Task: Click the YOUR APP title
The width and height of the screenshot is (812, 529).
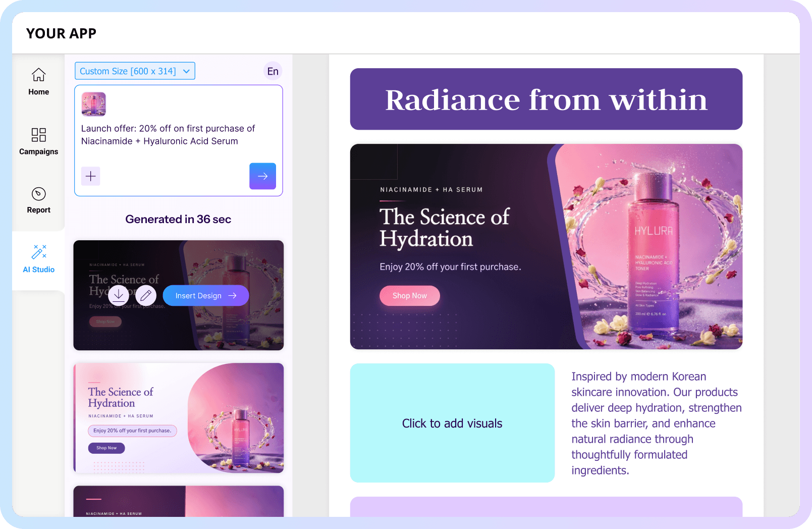Action: (x=61, y=33)
